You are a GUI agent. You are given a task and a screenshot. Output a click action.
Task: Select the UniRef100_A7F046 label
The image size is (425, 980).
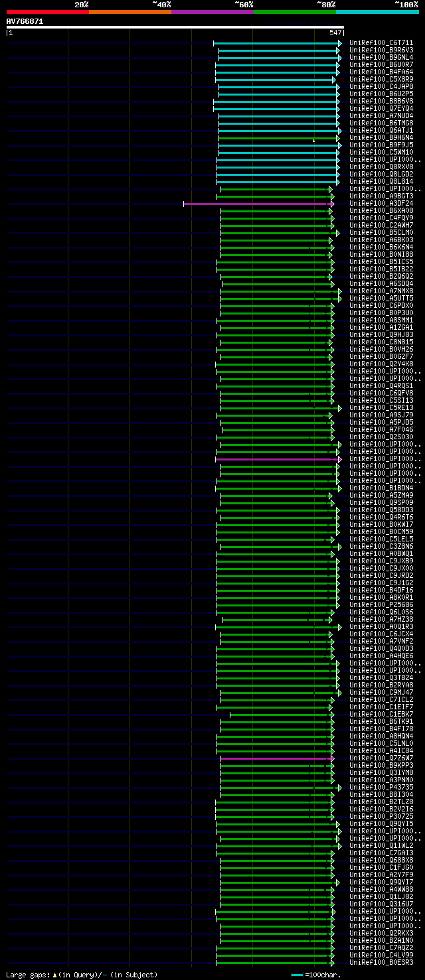(381, 430)
